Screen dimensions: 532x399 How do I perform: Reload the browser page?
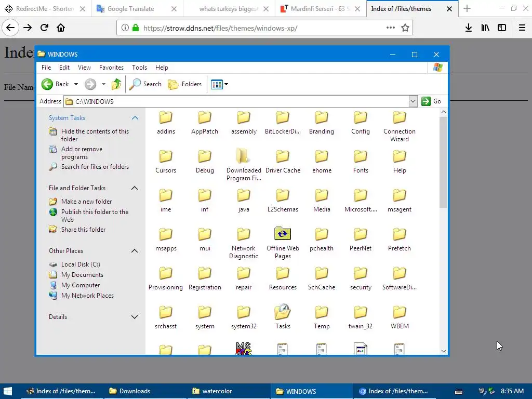(44, 28)
